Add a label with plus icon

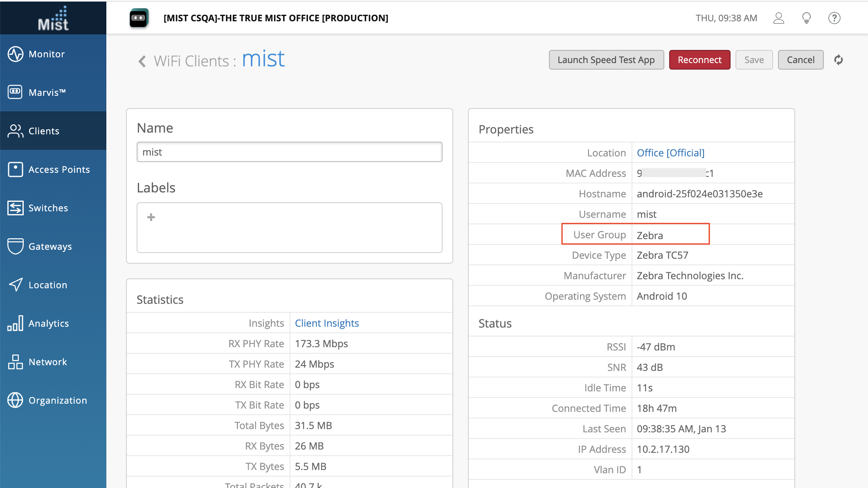151,217
